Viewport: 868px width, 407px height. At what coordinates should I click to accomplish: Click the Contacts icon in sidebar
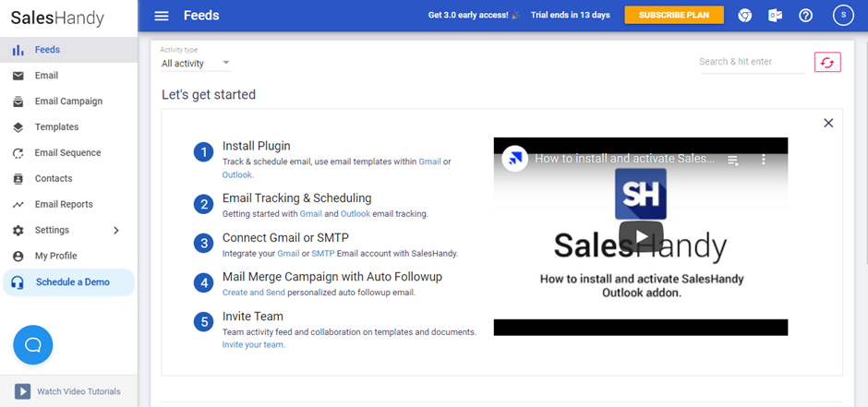(x=18, y=179)
